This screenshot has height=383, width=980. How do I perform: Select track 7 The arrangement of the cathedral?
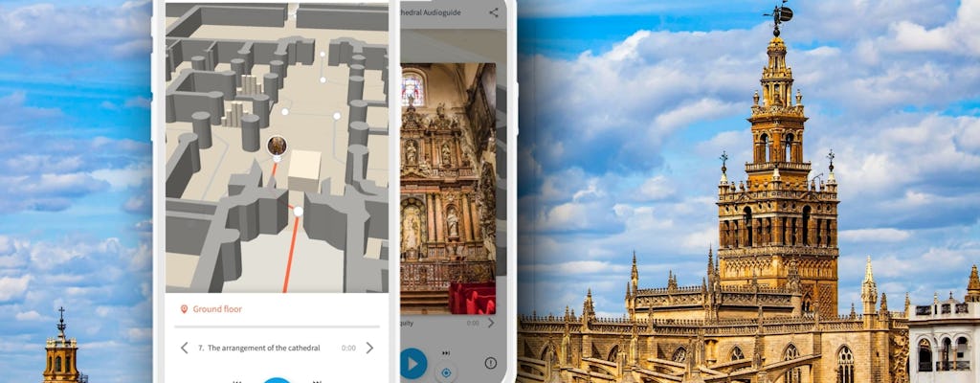click(x=263, y=348)
